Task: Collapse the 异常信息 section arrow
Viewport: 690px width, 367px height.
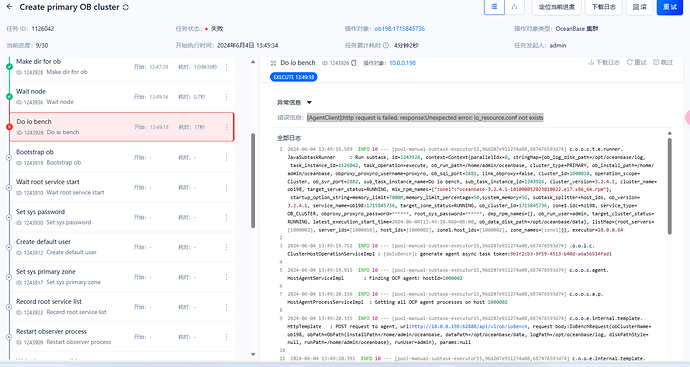Action: pos(309,103)
